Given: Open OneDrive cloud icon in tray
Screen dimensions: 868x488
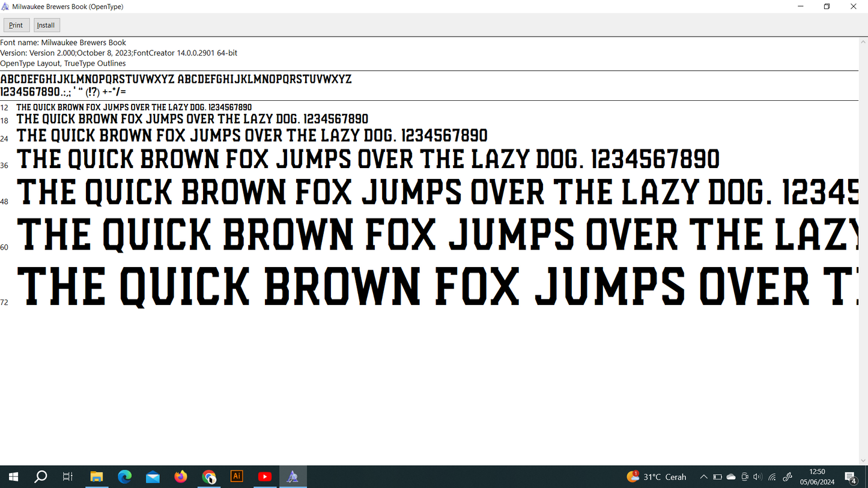Looking at the screenshot, I should coord(731,477).
